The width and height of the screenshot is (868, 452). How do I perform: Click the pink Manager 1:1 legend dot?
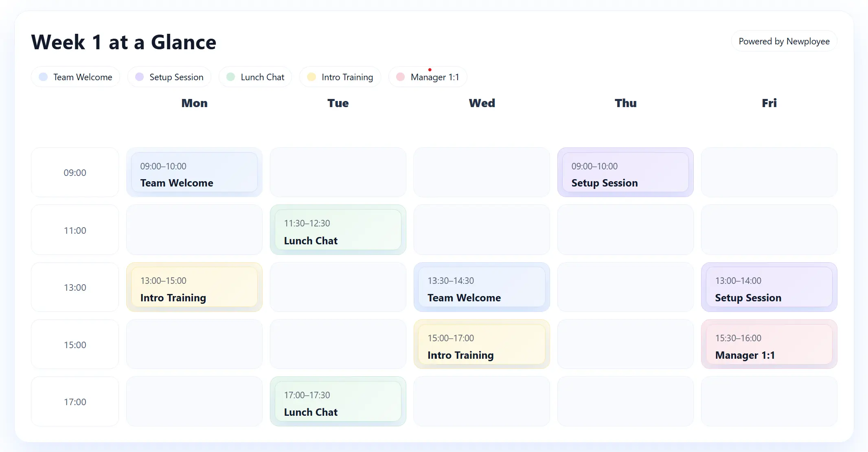[400, 77]
